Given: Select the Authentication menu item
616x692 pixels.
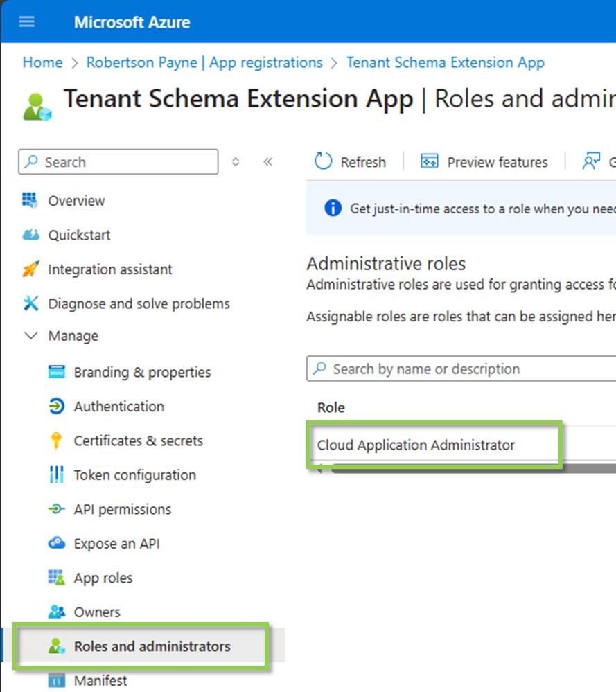Looking at the screenshot, I should 118,407.
